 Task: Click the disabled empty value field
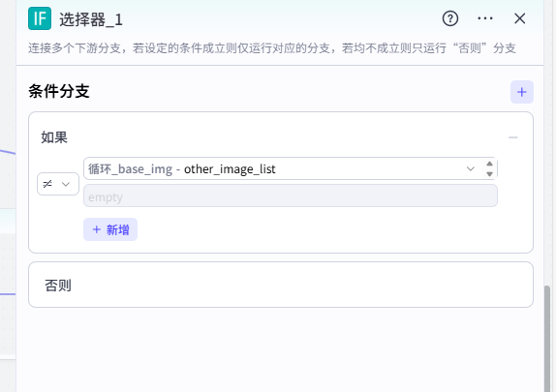tap(291, 196)
